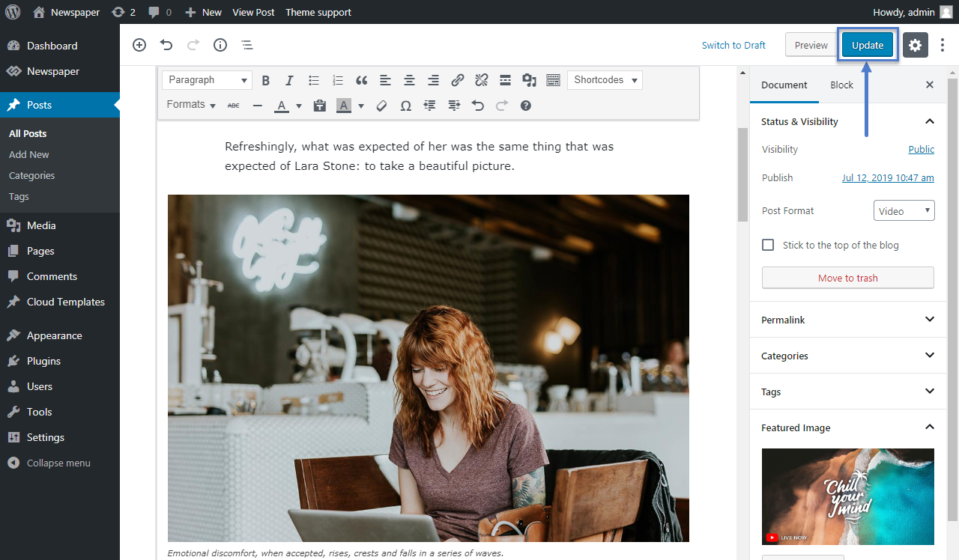This screenshot has height=560, width=959.
Task: Insert a bulleted list
Action: 314,80
